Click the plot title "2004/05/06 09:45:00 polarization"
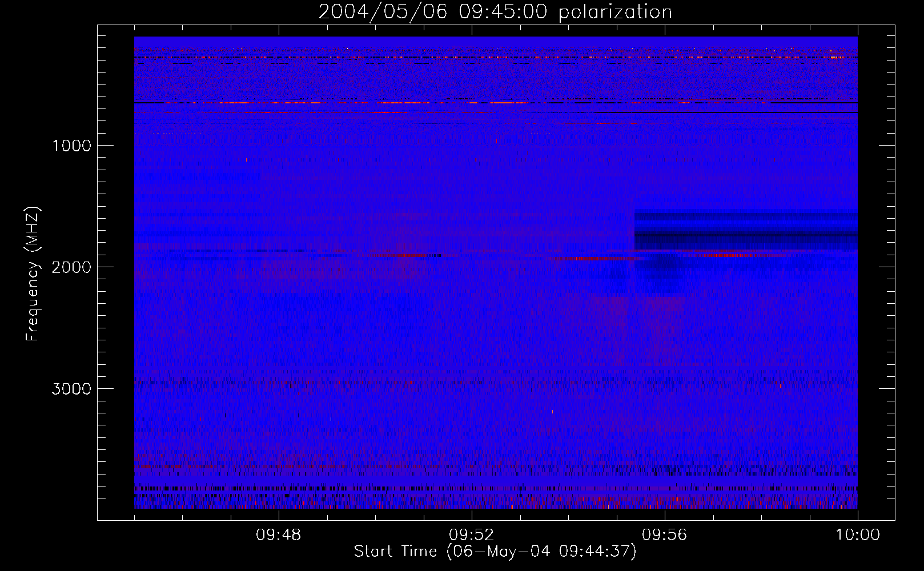Viewport: 924px width, 571px height. 495,11
